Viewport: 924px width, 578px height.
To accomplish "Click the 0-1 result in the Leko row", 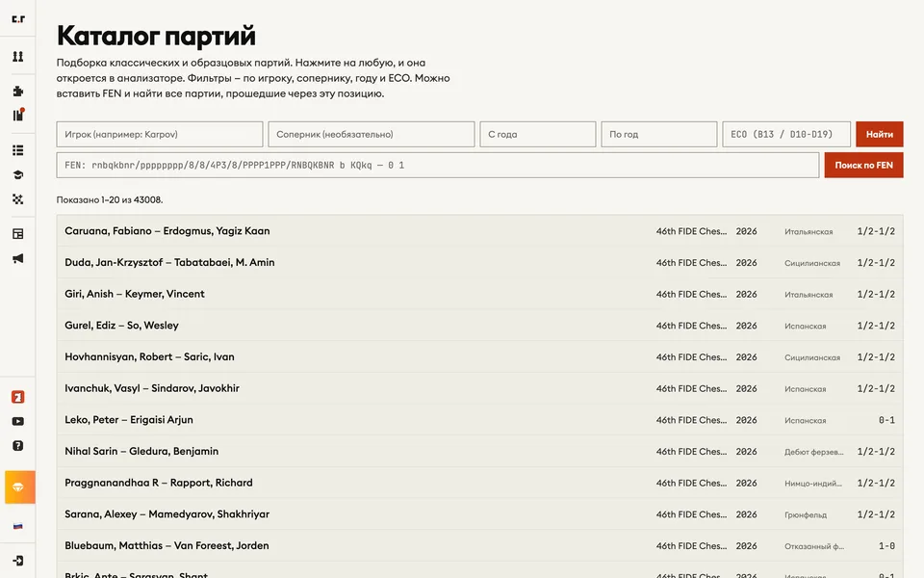I will pos(886,421).
